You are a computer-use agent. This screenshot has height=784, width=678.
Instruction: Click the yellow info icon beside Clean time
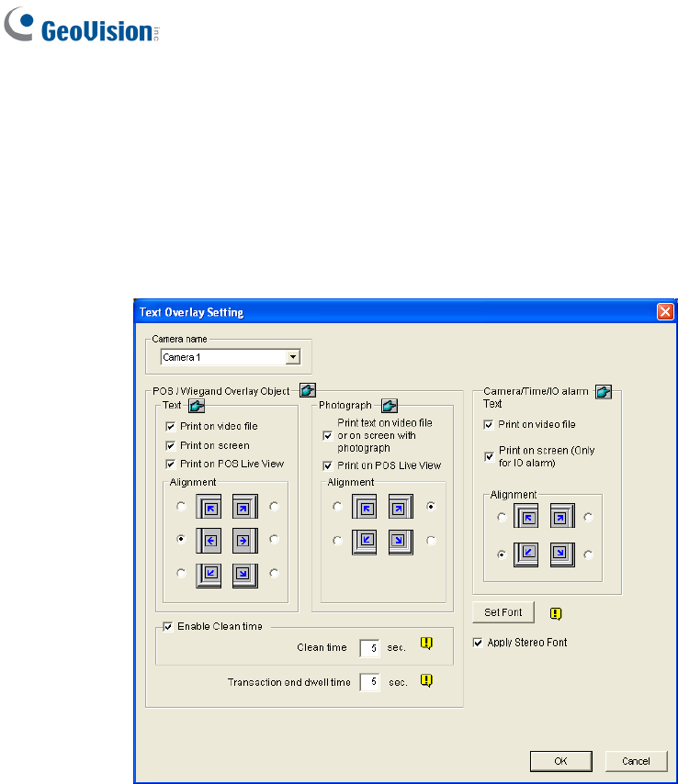(x=426, y=643)
